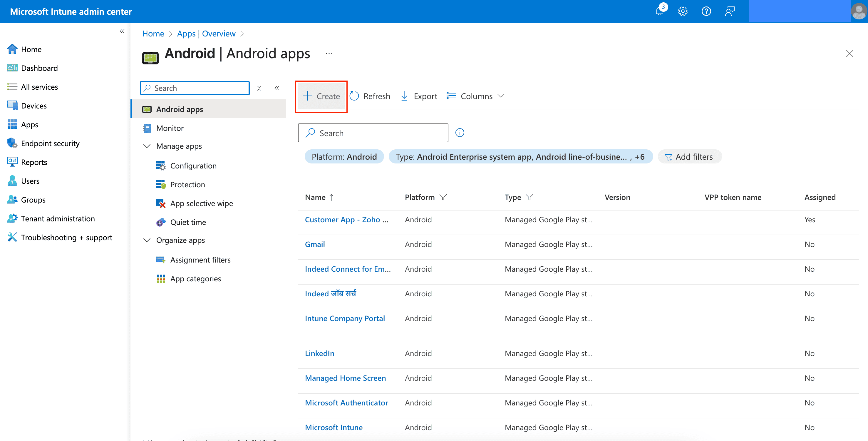868x441 pixels.
Task: Open the Columns dropdown
Action: tap(475, 96)
